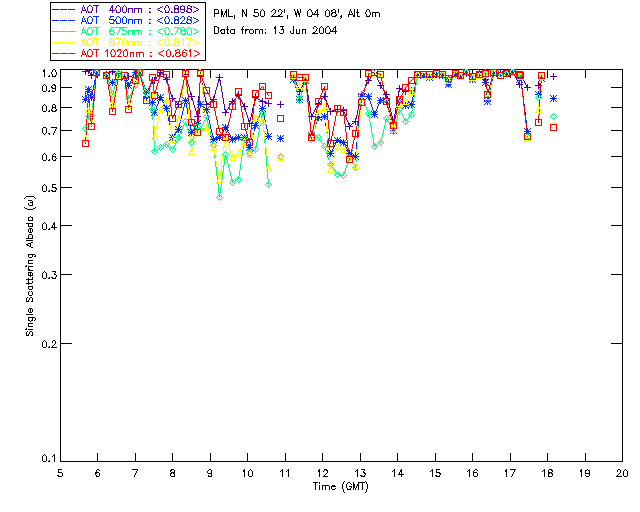Screen dimensions: 640x512
Task: Click the AOT 400nm legend entry
Action: (x=126, y=9)
